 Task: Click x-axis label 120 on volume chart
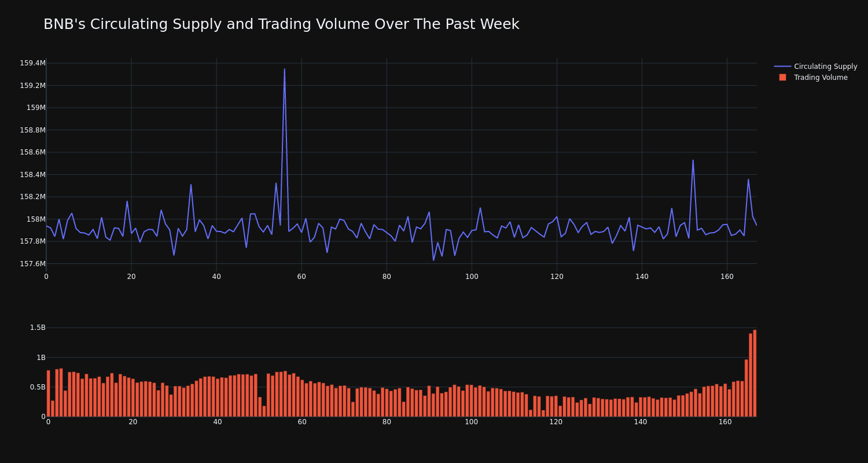click(556, 422)
